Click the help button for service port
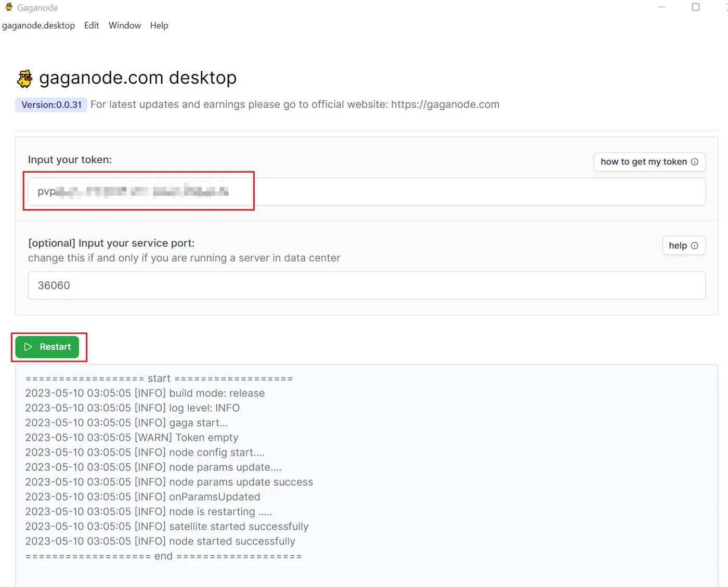 [684, 245]
